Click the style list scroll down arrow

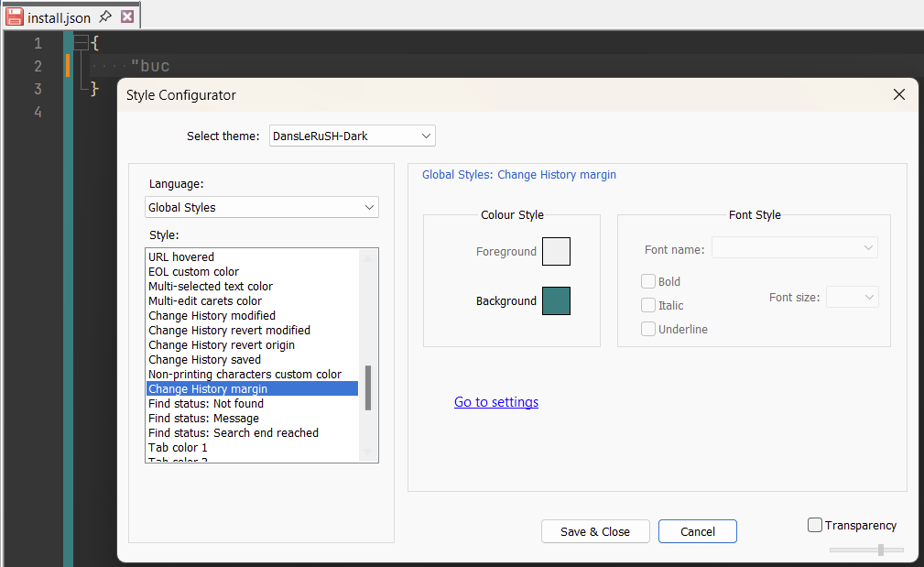pos(368,453)
